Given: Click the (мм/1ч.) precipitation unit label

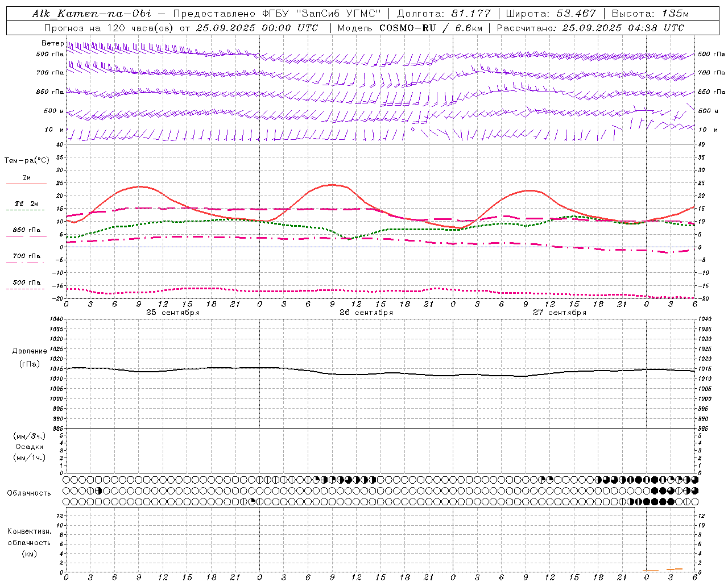Looking at the screenshot, I should click(x=30, y=458).
